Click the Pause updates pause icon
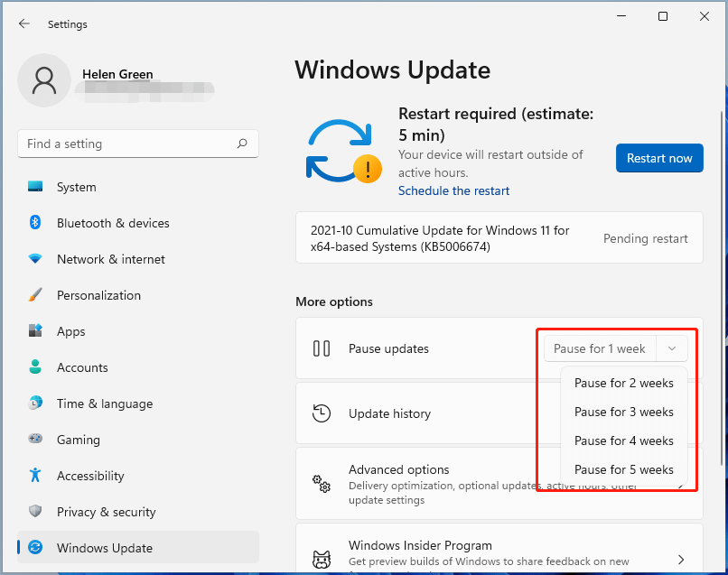728x575 pixels. (x=322, y=348)
